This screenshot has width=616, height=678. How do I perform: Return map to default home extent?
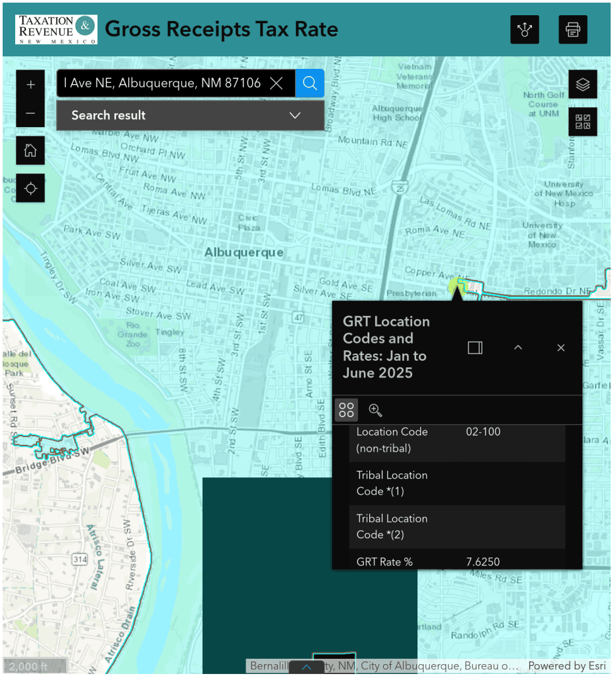[x=30, y=151]
